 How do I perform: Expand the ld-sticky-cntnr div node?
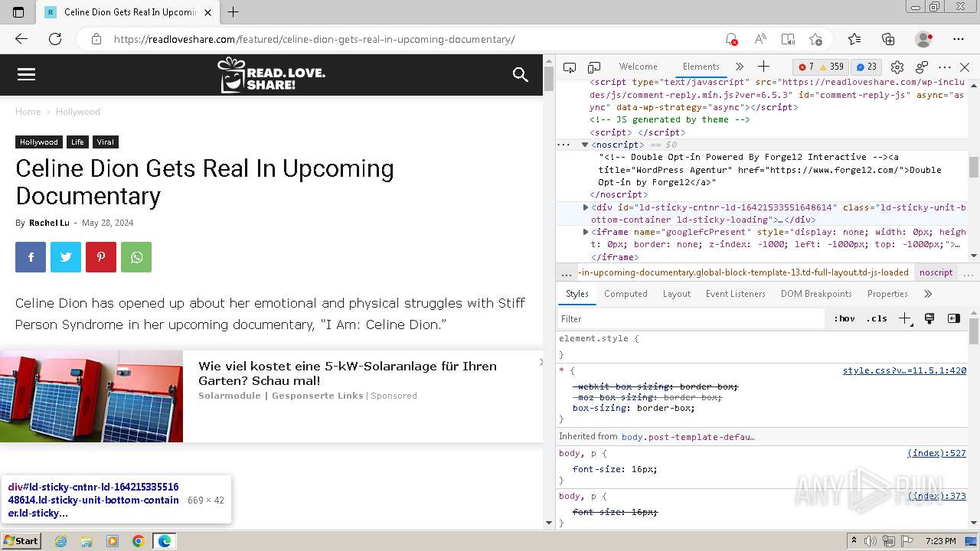point(586,207)
